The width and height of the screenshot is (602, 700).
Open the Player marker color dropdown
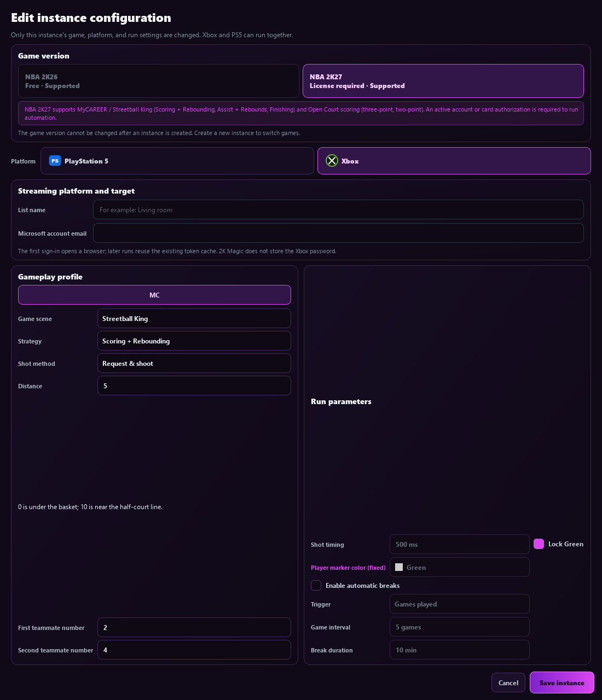click(x=460, y=567)
